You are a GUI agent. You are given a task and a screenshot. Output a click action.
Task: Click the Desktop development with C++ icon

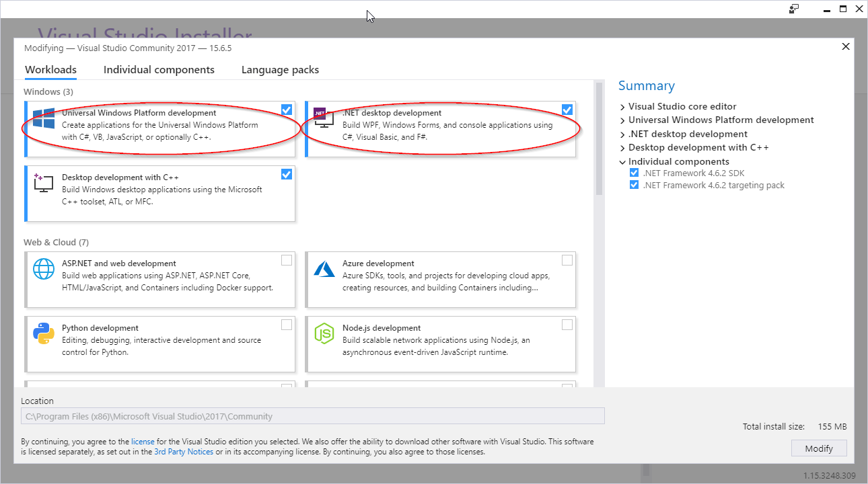click(x=44, y=183)
